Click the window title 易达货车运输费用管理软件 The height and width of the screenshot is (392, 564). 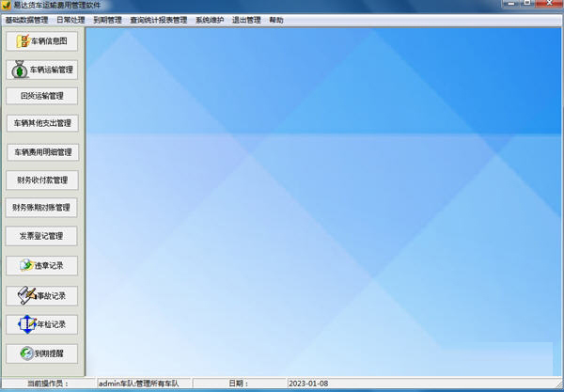coord(56,5)
